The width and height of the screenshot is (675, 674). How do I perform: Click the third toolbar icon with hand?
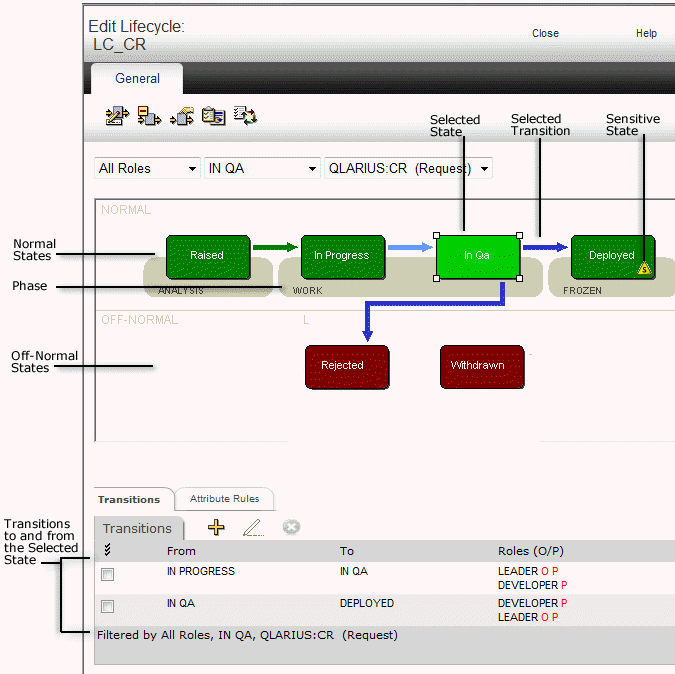click(181, 117)
